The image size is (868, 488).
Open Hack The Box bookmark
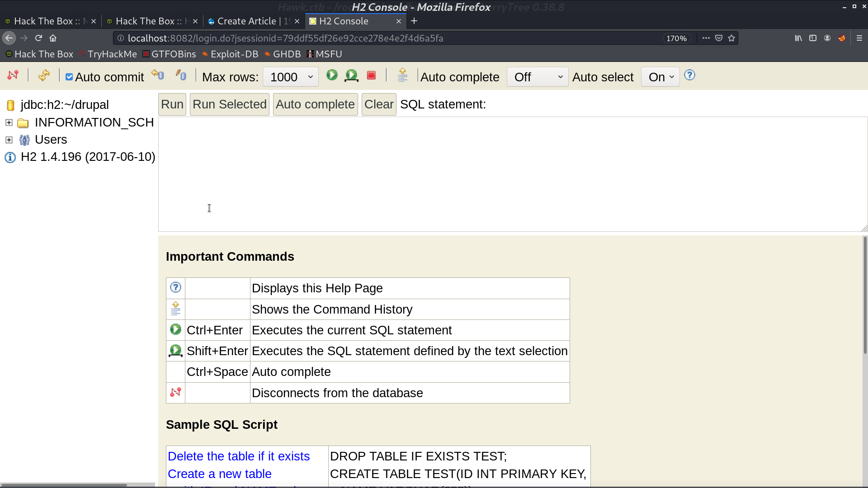coord(39,54)
